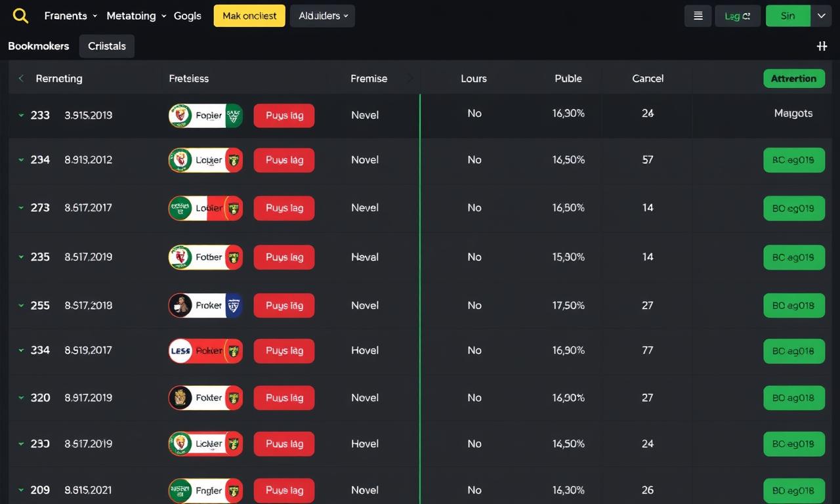Open the hamburger list menu icon

point(698,16)
